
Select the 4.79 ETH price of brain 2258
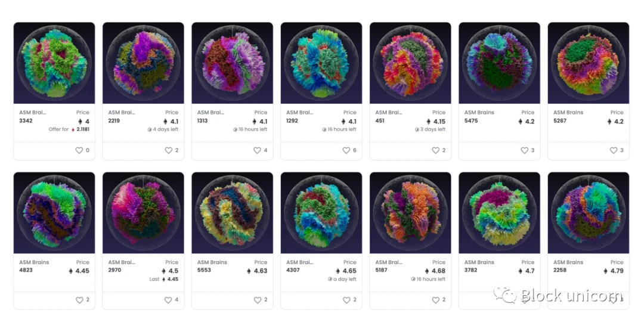coord(614,271)
